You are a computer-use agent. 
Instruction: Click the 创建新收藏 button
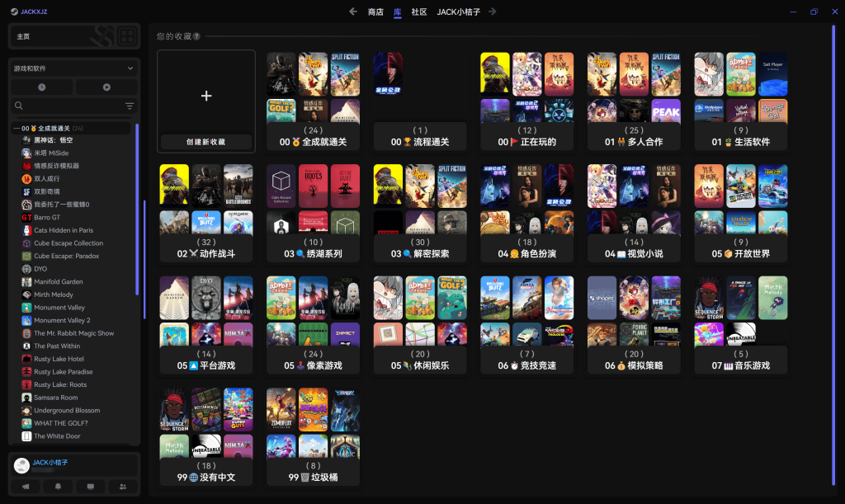click(206, 142)
